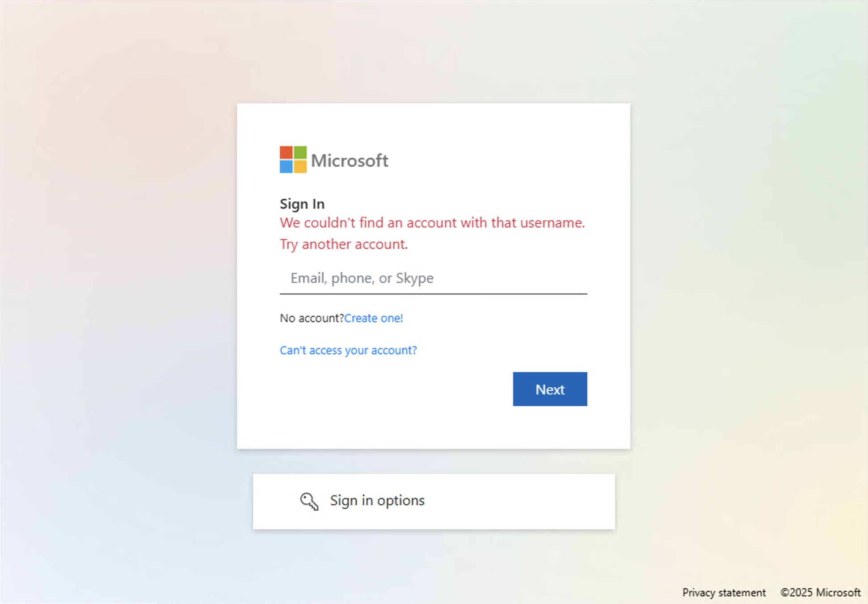Click the red square of the Microsoft logo

pyautogui.click(x=287, y=152)
